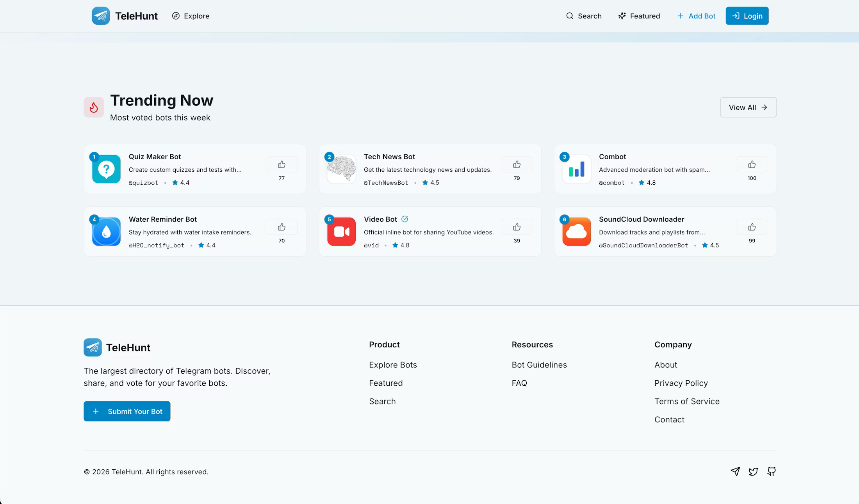Click the Telegram paper-plane footer icon

point(735,472)
